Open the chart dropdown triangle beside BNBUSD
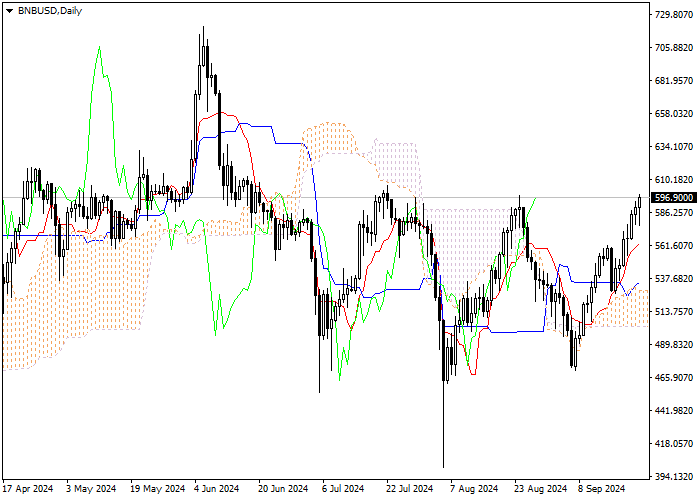Image resolution: width=700 pixels, height=500 pixels. [10, 11]
